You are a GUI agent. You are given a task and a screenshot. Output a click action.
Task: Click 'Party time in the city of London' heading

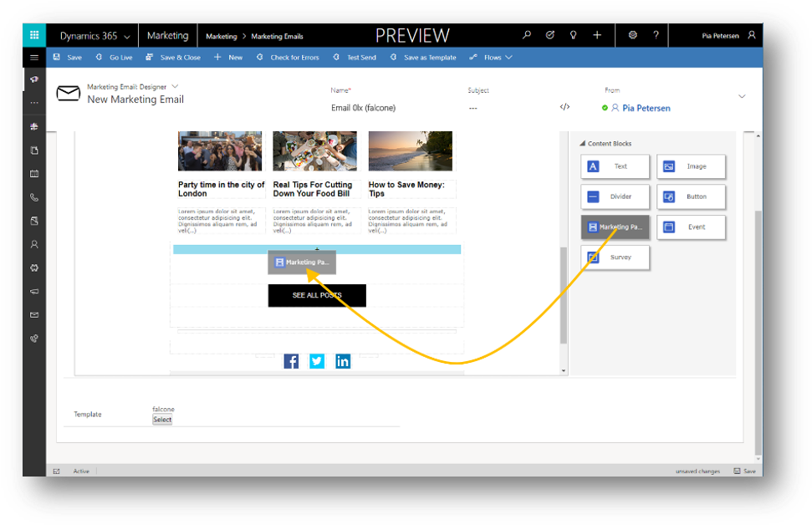tap(221, 189)
